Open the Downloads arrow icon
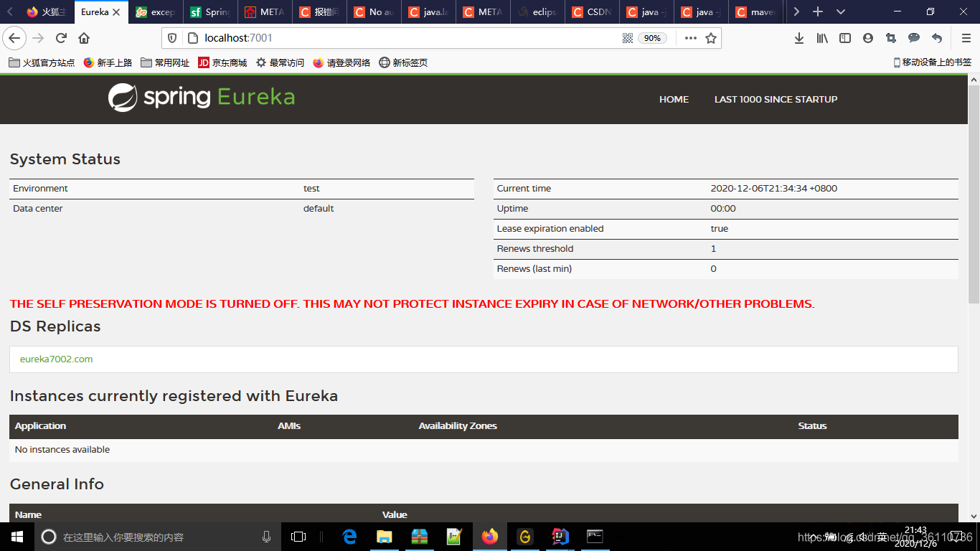Viewport: 980px width, 551px height. 798,38
